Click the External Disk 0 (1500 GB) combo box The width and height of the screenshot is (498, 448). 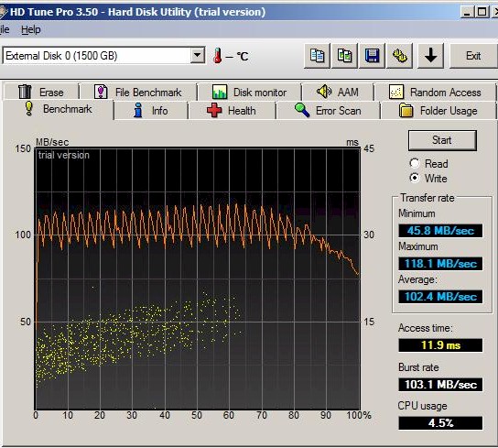click(103, 56)
